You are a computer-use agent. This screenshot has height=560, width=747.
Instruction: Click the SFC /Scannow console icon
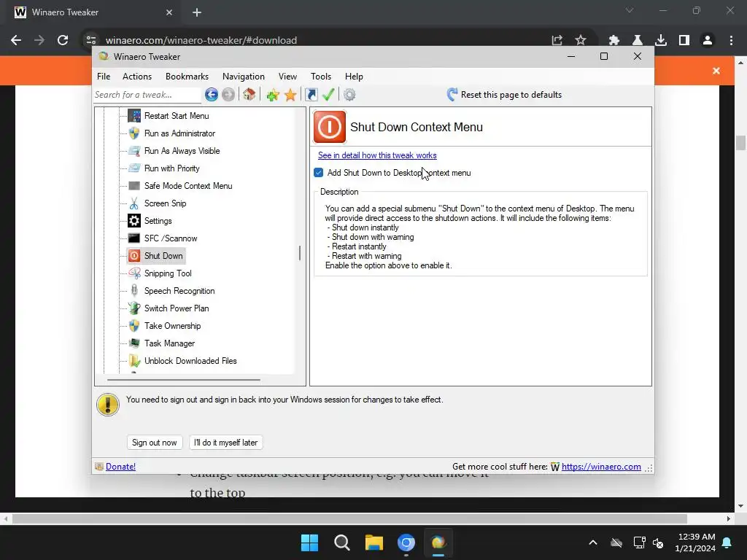[134, 238]
